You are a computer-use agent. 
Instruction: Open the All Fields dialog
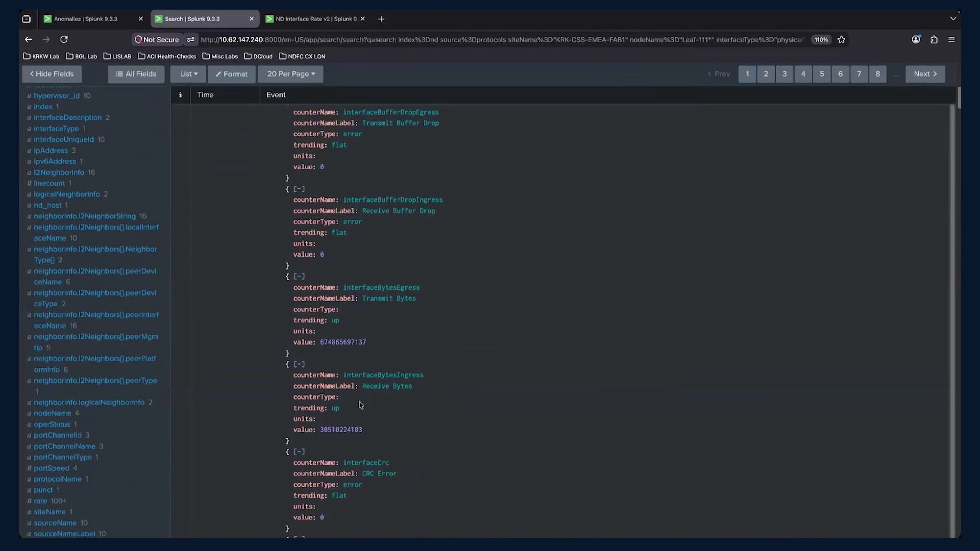(136, 74)
